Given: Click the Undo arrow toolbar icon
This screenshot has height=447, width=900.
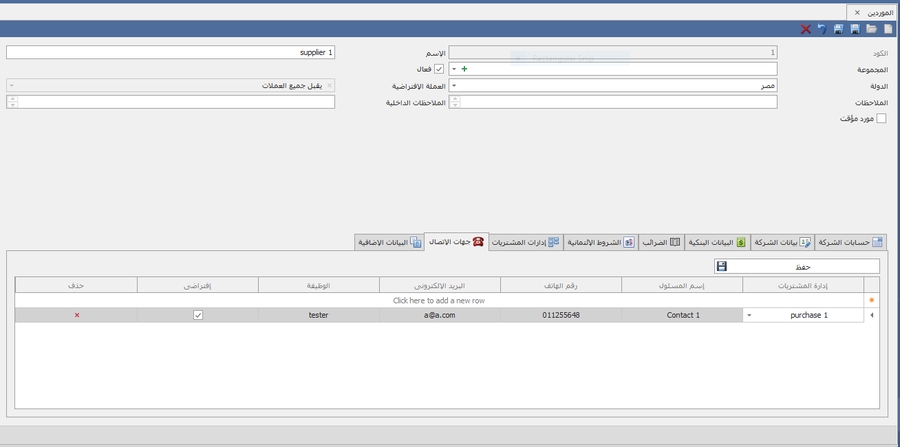Looking at the screenshot, I should coord(822,30).
